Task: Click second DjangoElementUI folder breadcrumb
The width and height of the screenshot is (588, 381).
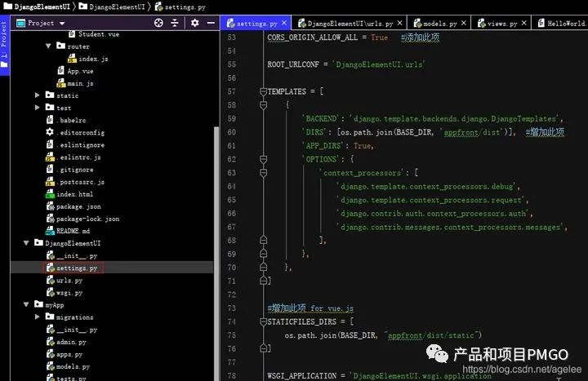Action: [x=112, y=7]
